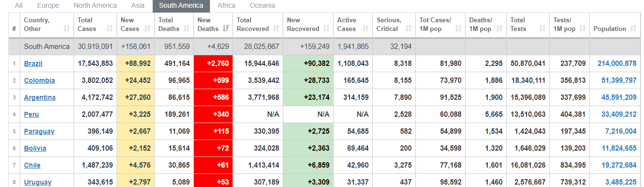This screenshot has width=644, height=187.
Task: Switch to the Africa tab
Action: [226, 6]
